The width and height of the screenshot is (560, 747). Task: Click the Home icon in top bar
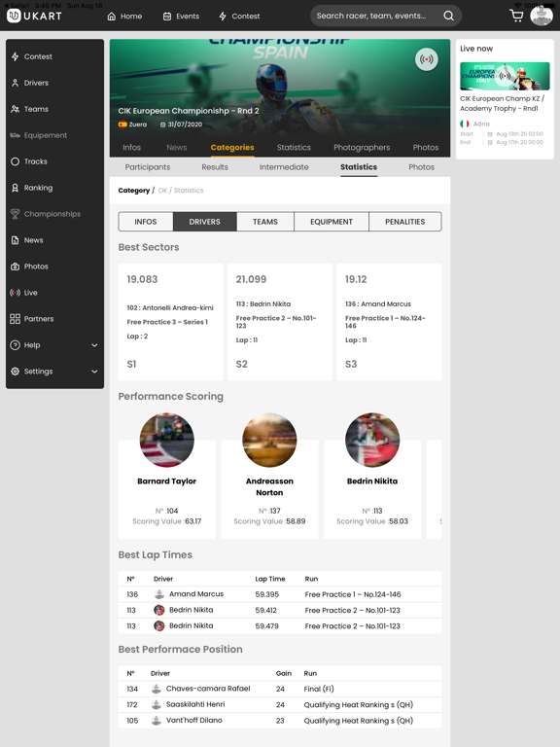tap(112, 17)
